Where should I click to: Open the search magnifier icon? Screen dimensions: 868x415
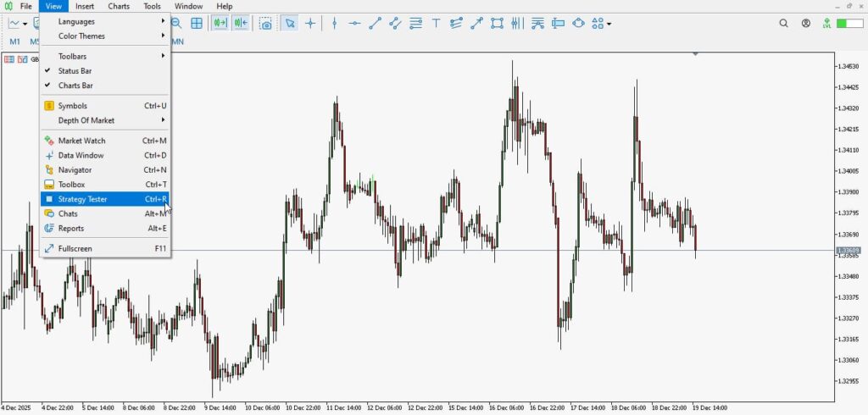click(784, 24)
